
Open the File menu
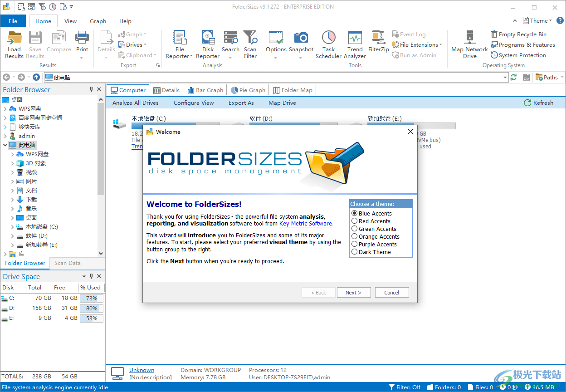(13, 21)
